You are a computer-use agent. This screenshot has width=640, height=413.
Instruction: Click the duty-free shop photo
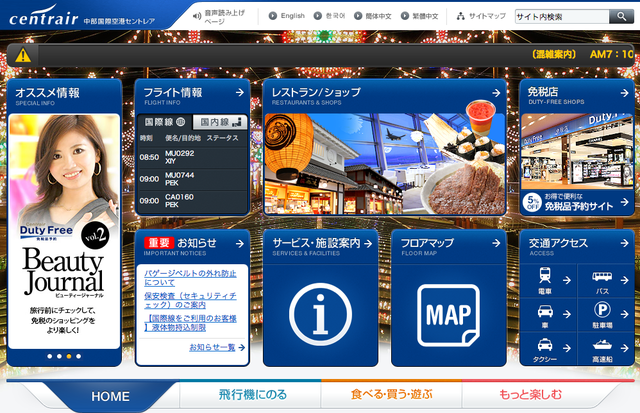click(577, 151)
